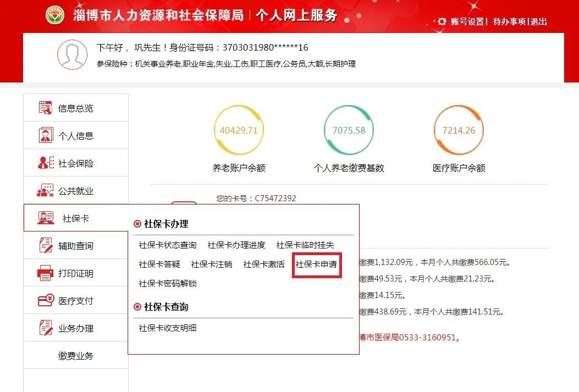Viewport: 579px width, 392px height.
Task: Click the user avatar placeholder image
Action: (73, 54)
